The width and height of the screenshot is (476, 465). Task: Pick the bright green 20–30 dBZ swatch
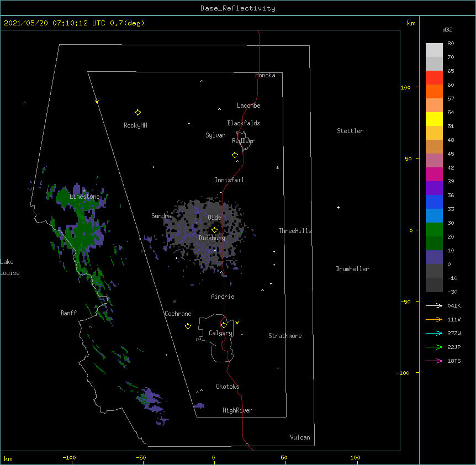pyautogui.click(x=434, y=230)
